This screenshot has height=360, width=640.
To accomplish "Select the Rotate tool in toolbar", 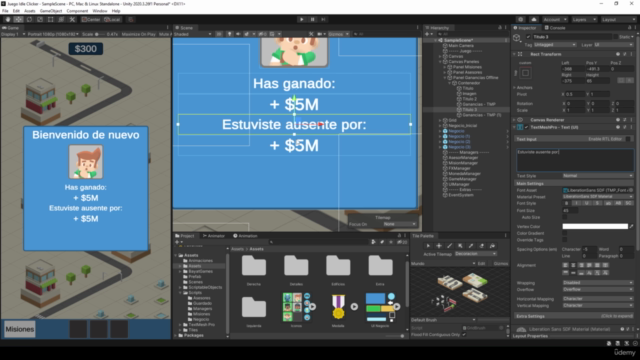I will click(29, 19).
